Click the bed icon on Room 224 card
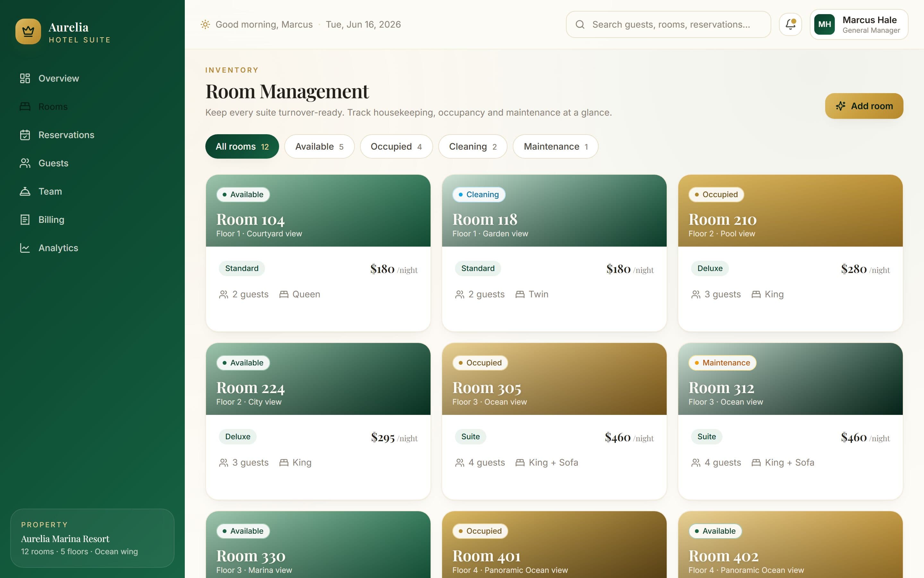This screenshot has width=924, height=578. click(284, 462)
